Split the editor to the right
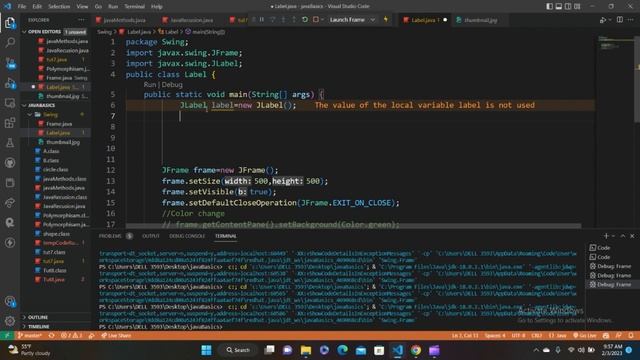Screen dimensions: 640x360 coord(620,20)
